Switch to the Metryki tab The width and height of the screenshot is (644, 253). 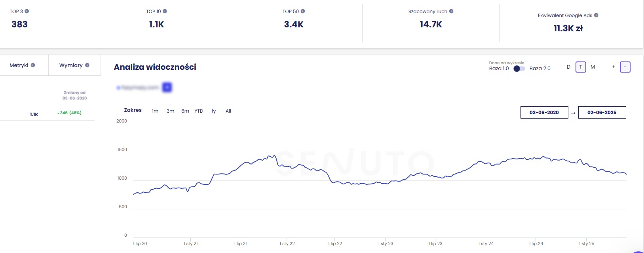pyautogui.click(x=19, y=65)
